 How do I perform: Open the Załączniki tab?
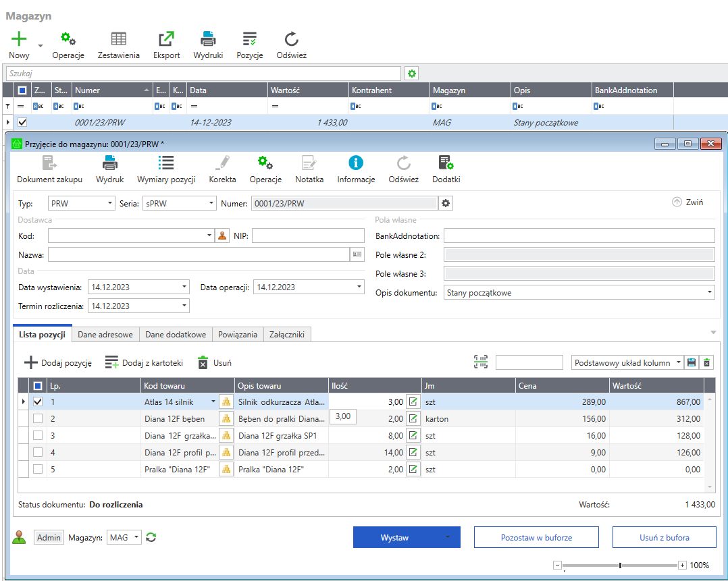(287, 335)
